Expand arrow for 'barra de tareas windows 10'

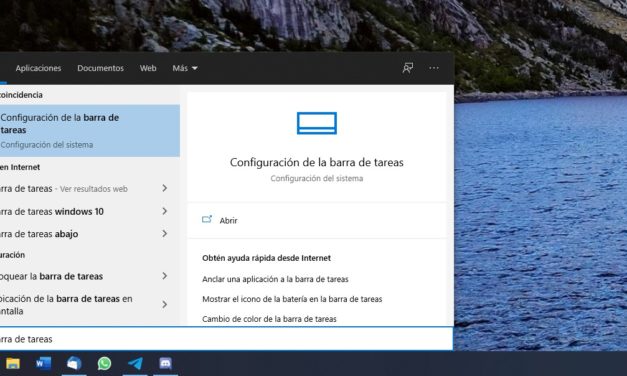coord(164,211)
